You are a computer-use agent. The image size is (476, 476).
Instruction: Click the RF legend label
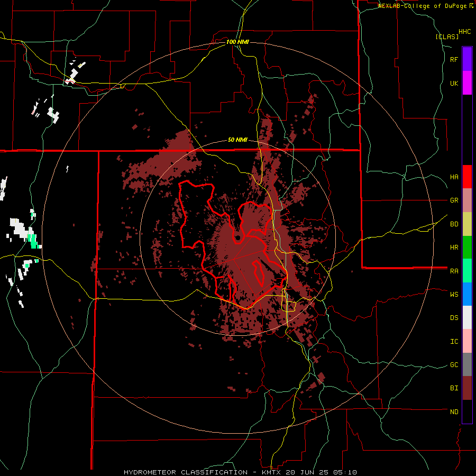[x=454, y=60]
